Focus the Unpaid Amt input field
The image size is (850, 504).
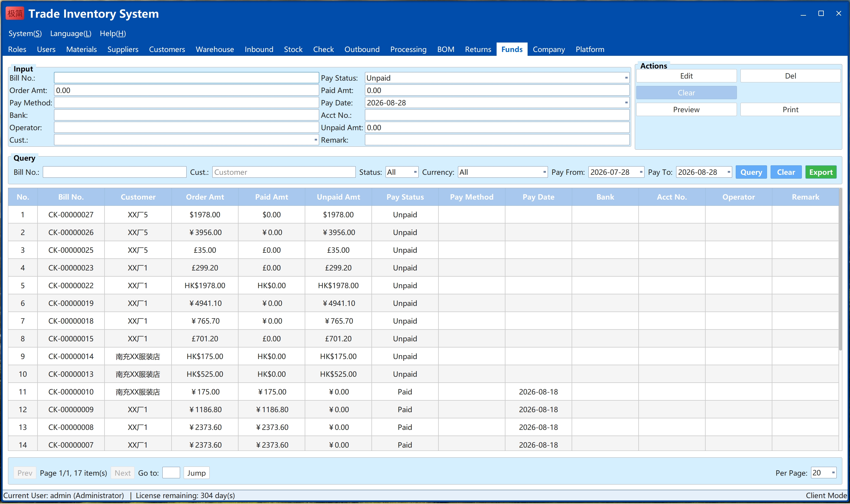tap(497, 128)
